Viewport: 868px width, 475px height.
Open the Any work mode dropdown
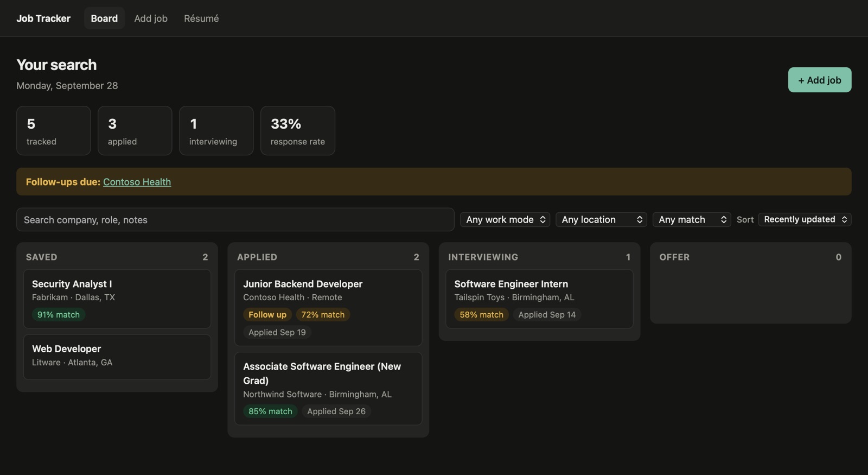coord(505,219)
